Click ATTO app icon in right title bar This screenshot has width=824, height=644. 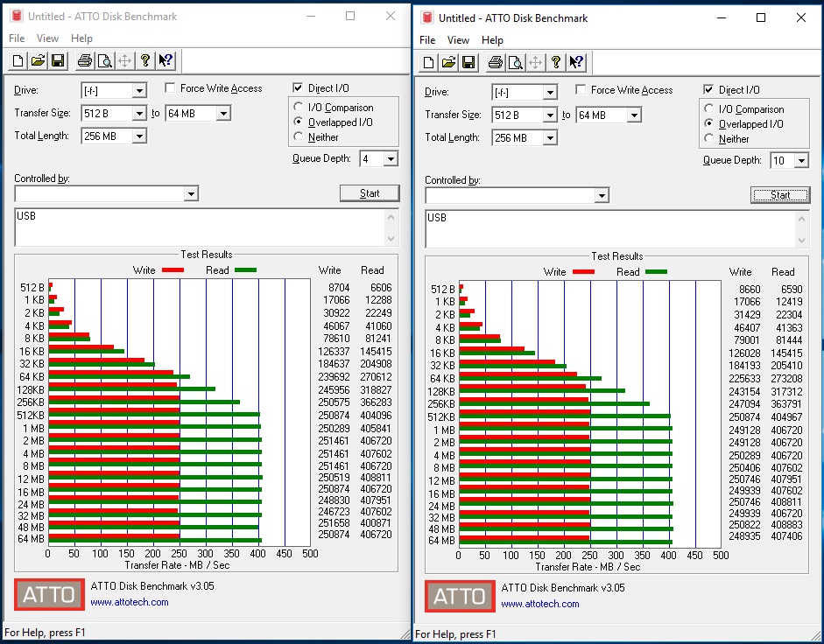point(427,17)
